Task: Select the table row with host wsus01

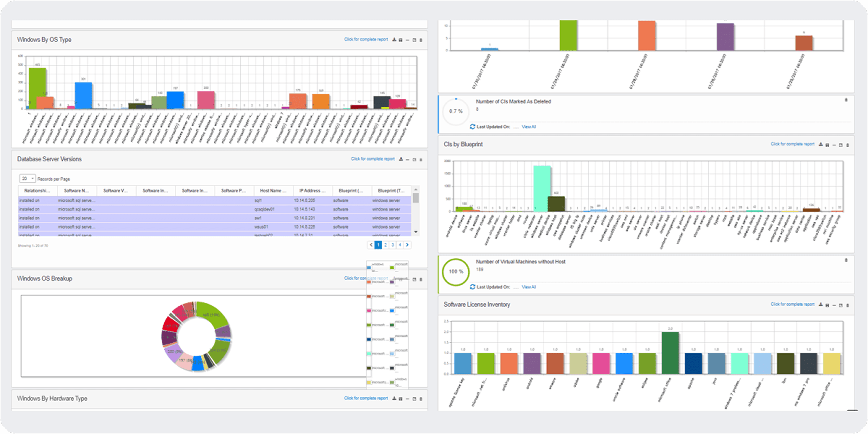Action: [x=215, y=227]
